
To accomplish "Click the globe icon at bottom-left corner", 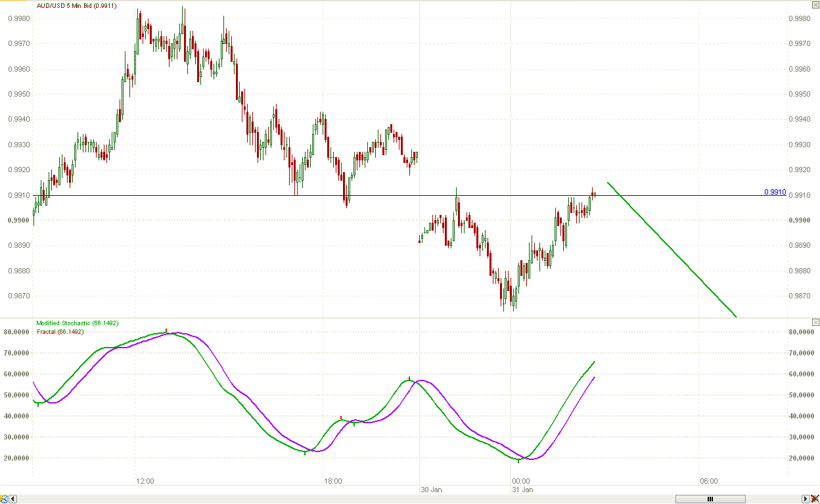I will click(4, 499).
